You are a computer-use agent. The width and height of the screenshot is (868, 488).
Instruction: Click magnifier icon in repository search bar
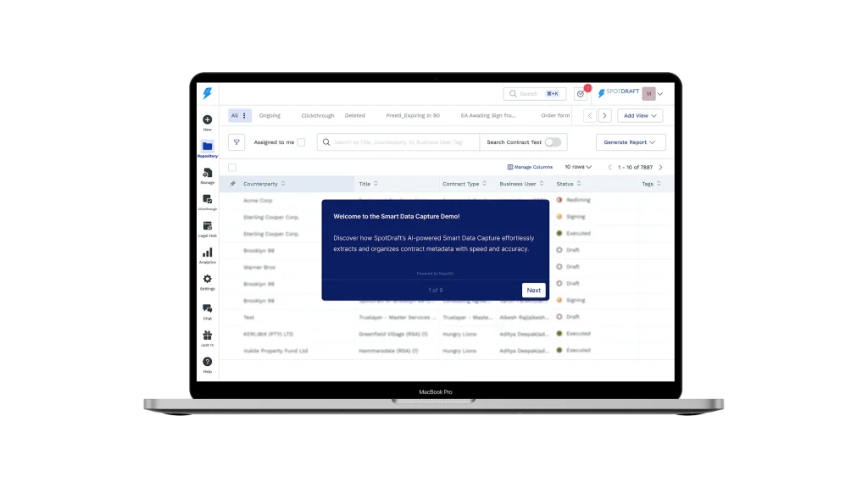pyautogui.click(x=326, y=142)
